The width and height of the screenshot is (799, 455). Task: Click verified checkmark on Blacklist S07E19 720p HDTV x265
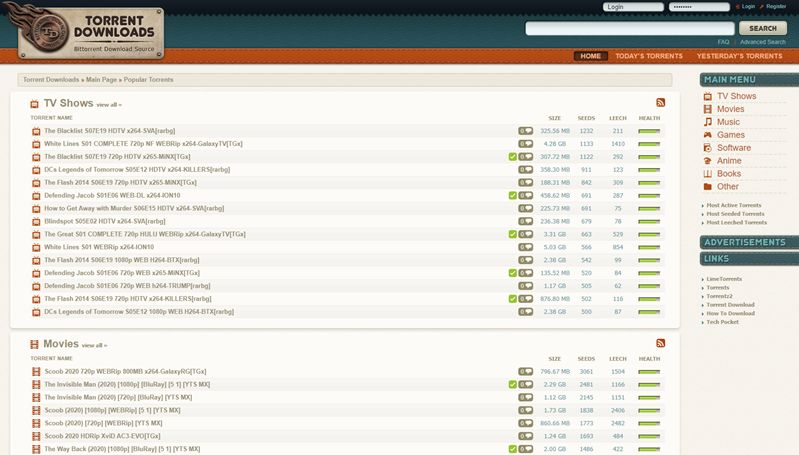click(513, 156)
